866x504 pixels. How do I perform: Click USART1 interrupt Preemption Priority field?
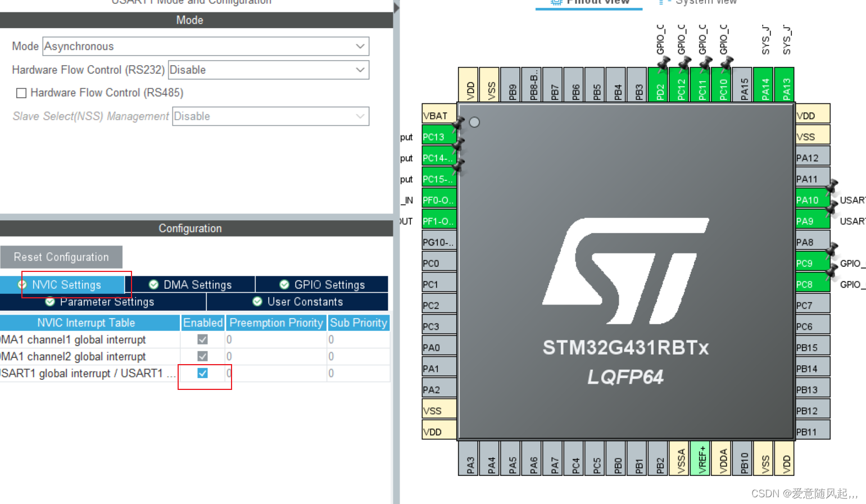click(x=275, y=373)
